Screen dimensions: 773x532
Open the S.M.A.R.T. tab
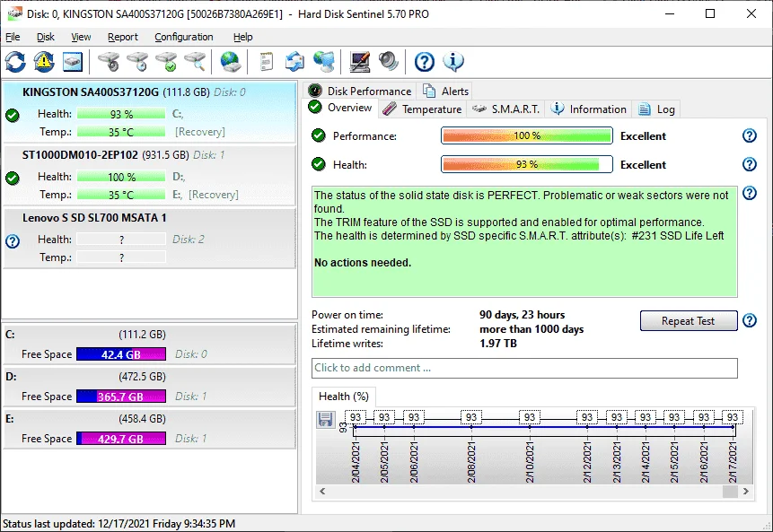pyautogui.click(x=505, y=109)
